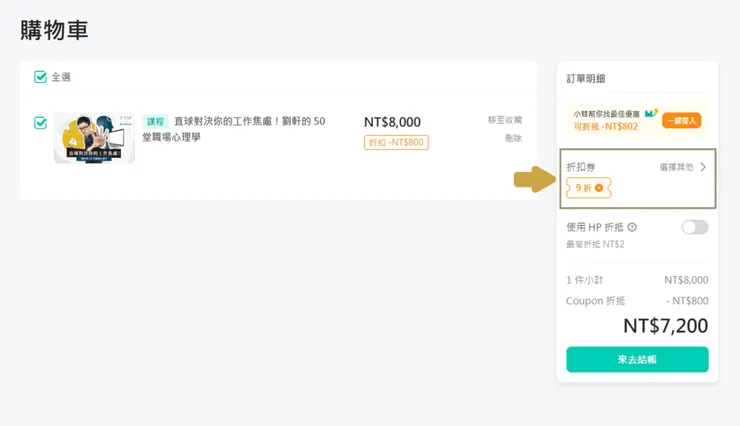Remove the 9 折 coupon with x icon
740x426 pixels.
(599, 188)
